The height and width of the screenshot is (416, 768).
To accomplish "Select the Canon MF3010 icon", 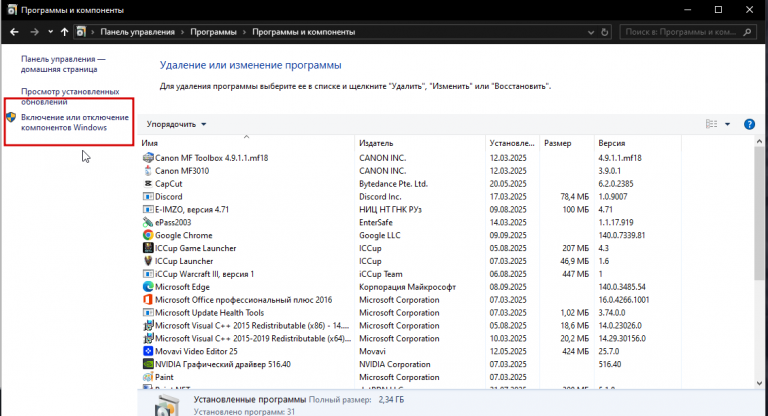I will tap(148, 171).
